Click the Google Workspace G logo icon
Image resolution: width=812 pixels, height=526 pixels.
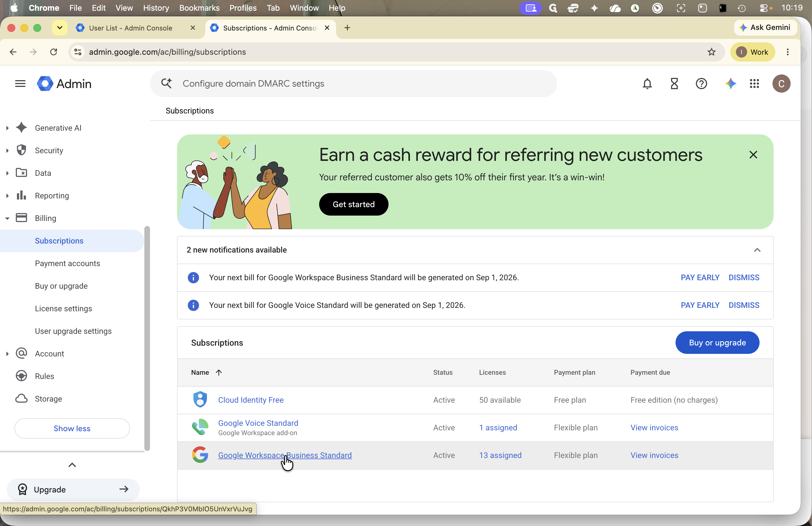pos(200,455)
